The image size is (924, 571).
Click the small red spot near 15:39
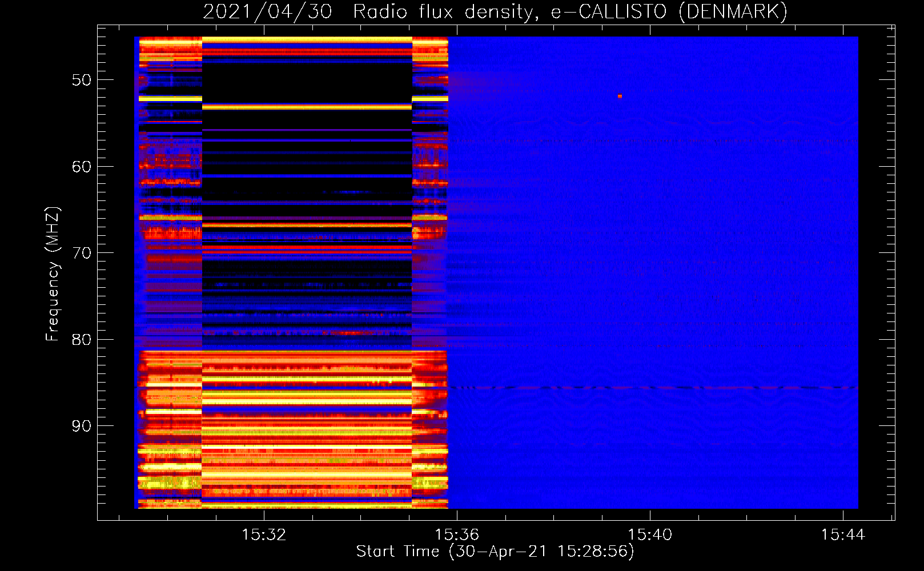point(620,96)
